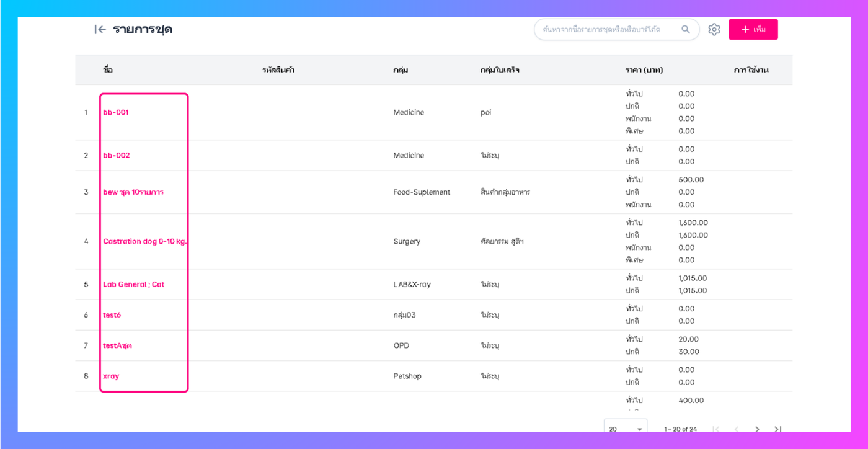Click the รายการชุด page title
This screenshot has width=868, height=449.
click(x=143, y=29)
